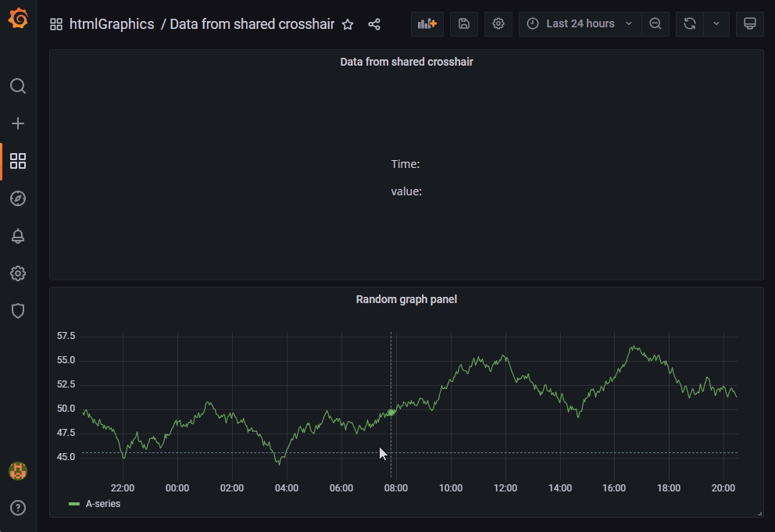The image size is (775, 532).
Task: Open the refresh interval dropdown chevron
Action: tap(716, 23)
